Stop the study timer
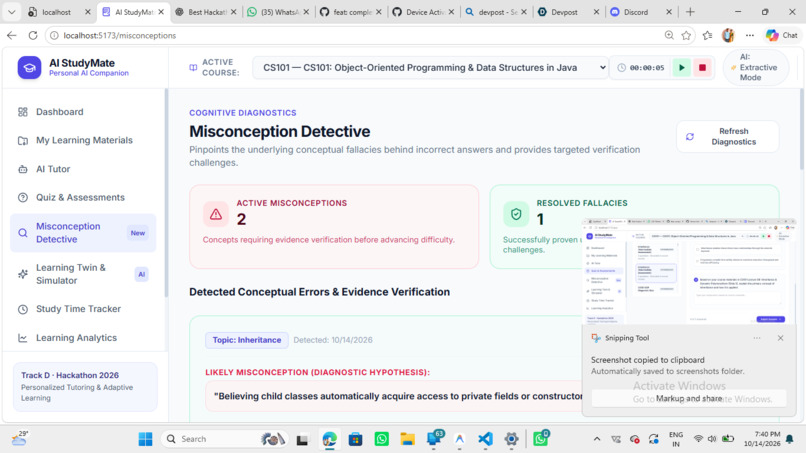Viewport: 806px width, 453px height. 702,67
